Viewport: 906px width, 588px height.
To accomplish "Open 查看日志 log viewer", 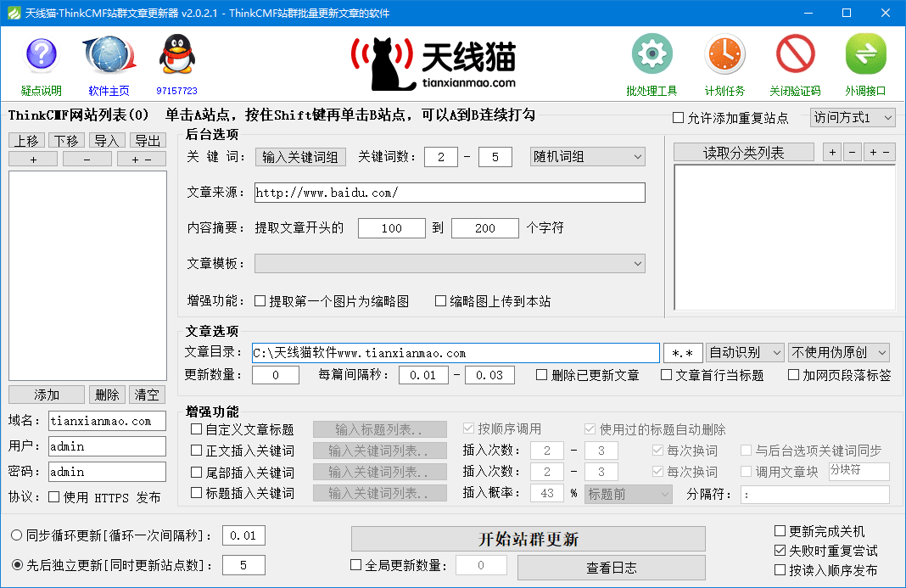I will (612, 568).
